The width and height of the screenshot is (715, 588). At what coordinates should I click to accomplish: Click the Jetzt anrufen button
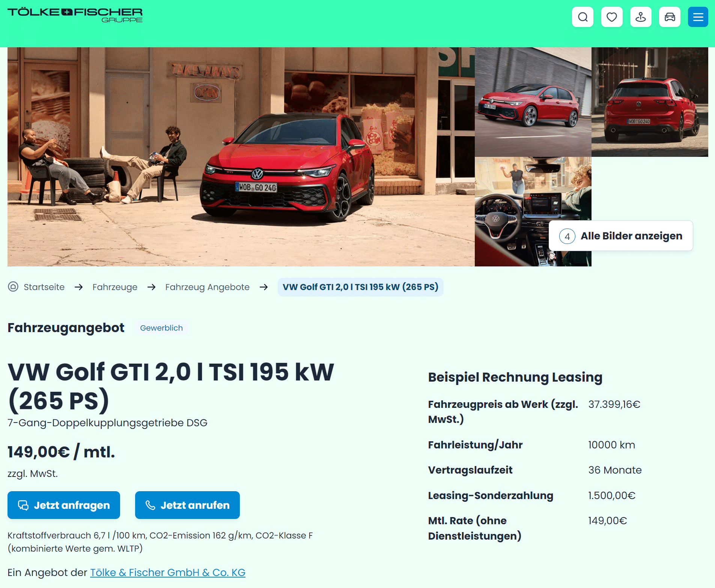(187, 505)
